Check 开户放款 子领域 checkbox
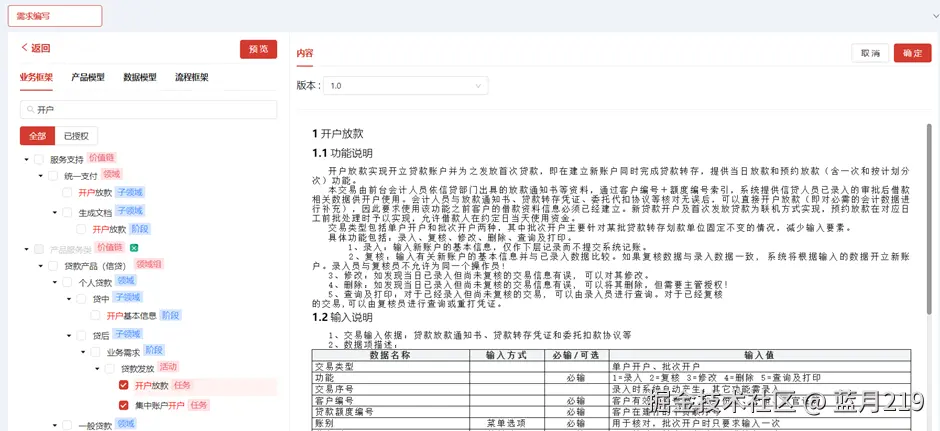This screenshot has height=431, width=940. click(67, 192)
